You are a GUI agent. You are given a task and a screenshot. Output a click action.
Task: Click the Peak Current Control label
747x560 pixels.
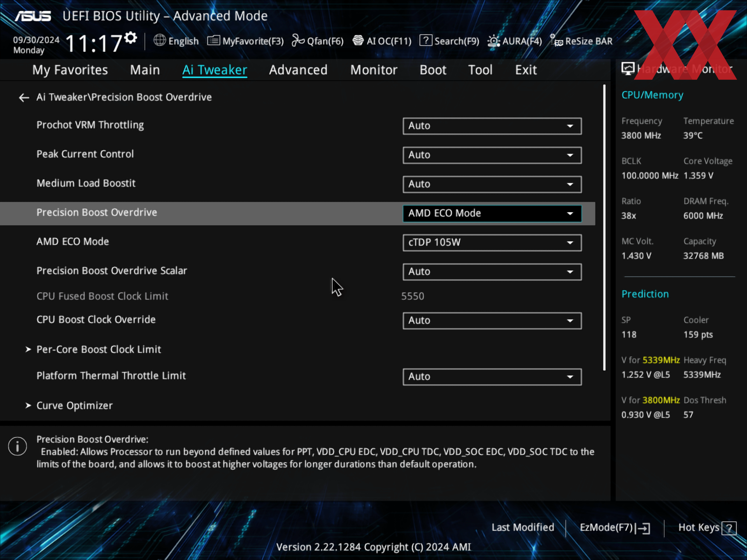click(85, 154)
